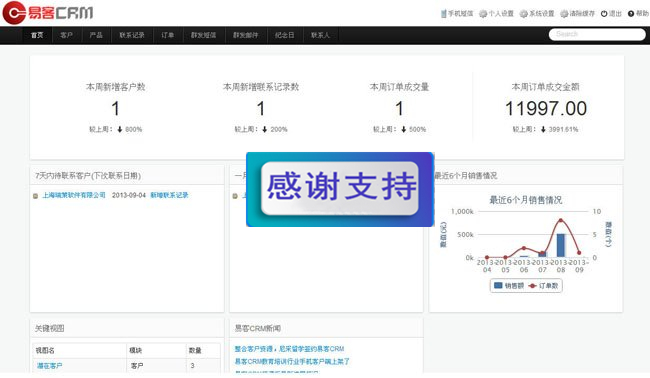Click the 2013-06 order count line point
The height and width of the screenshot is (378, 650).
pyautogui.click(x=524, y=248)
